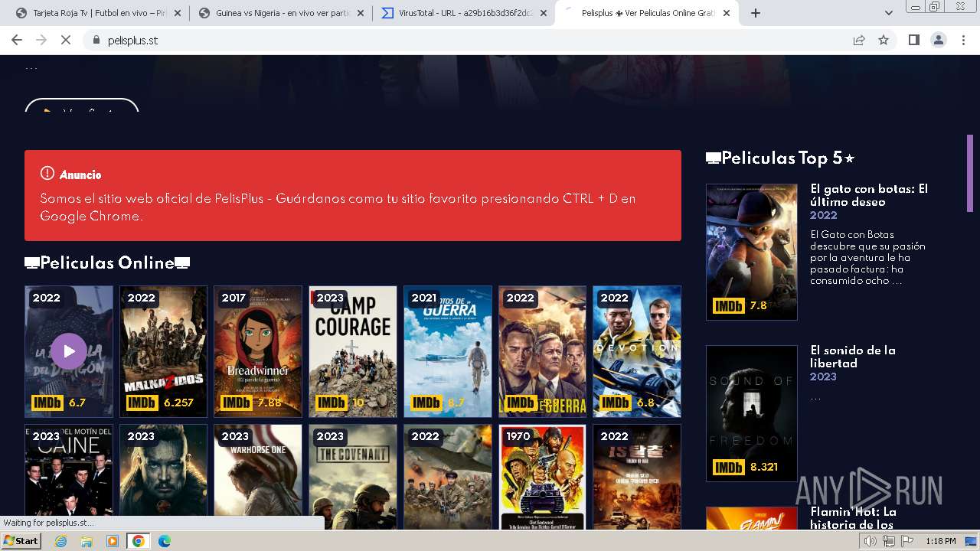Open the Warhorse One poster
This screenshot has height=551, width=980.
point(258,477)
